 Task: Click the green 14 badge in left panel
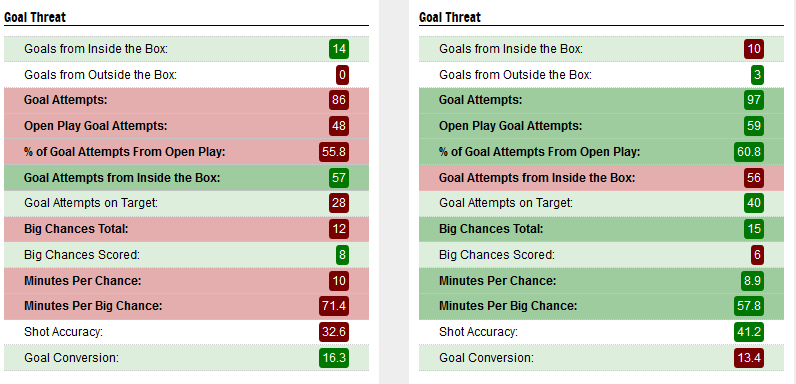[339, 49]
